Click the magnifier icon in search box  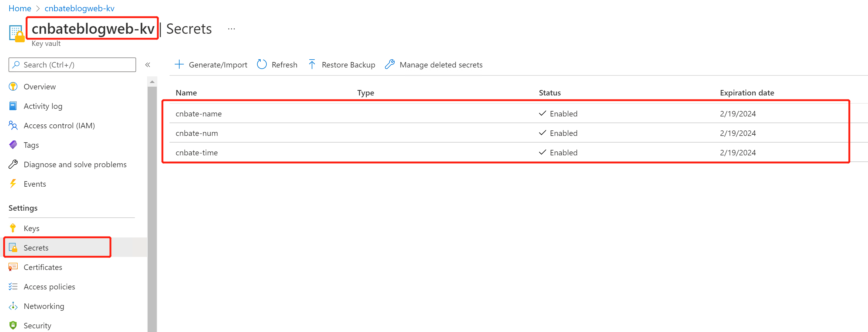pos(16,65)
